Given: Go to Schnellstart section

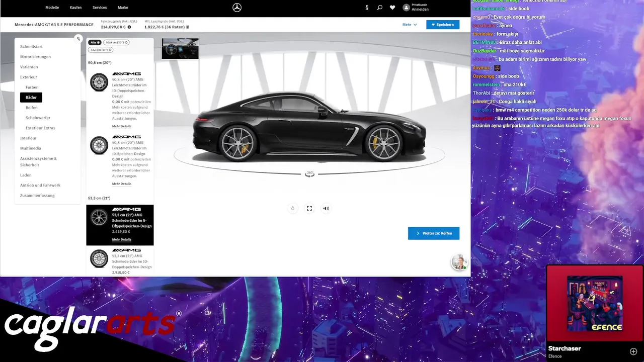Looking at the screenshot, I should (x=31, y=46).
